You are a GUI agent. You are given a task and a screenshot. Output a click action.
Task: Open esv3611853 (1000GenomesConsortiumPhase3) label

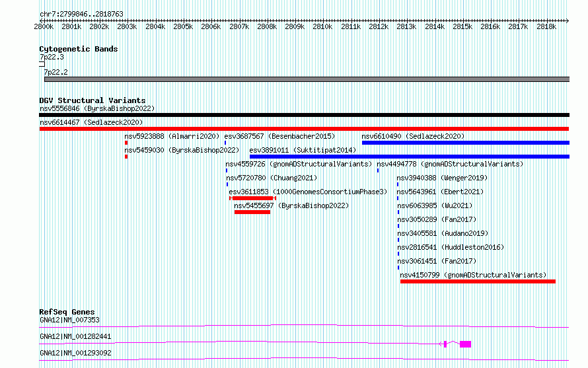pos(308,192)
